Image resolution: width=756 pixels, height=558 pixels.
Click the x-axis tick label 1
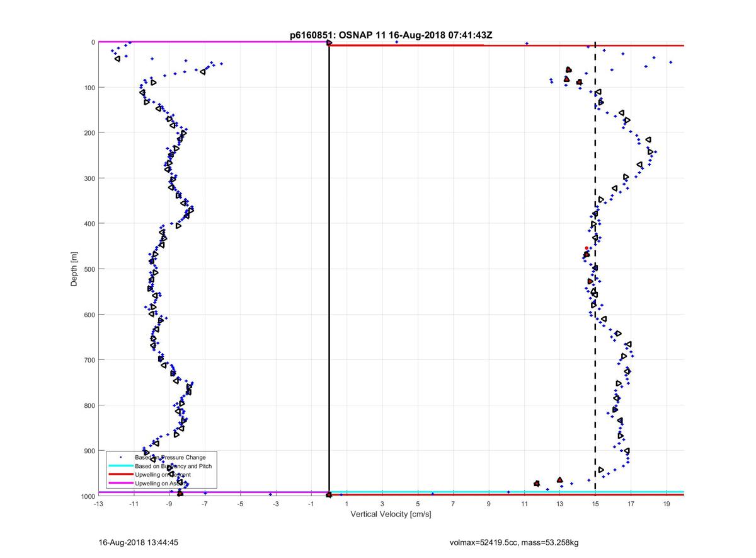347,504
